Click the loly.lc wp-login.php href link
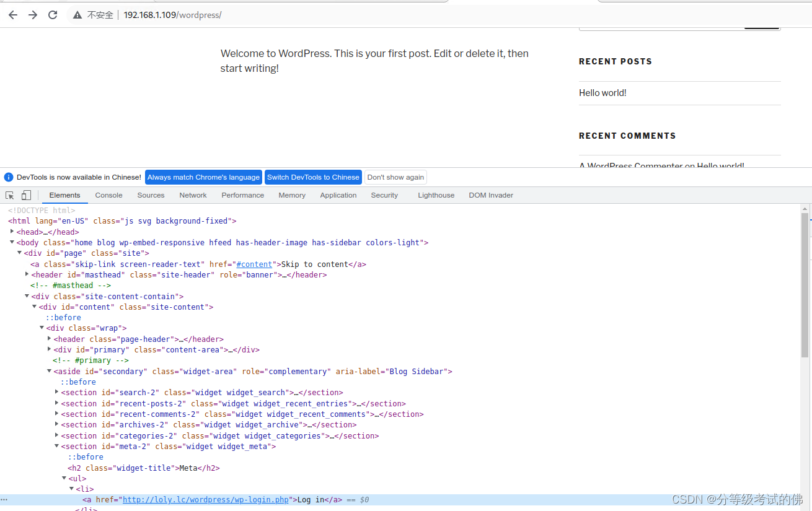The image size is (812, 511). (206, 500)
